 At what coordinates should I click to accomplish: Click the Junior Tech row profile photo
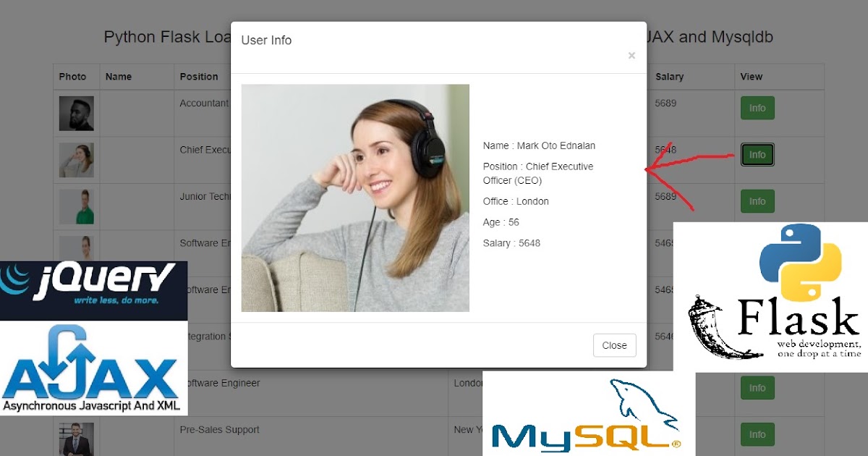pyautogui.click(x=76, y=207)
